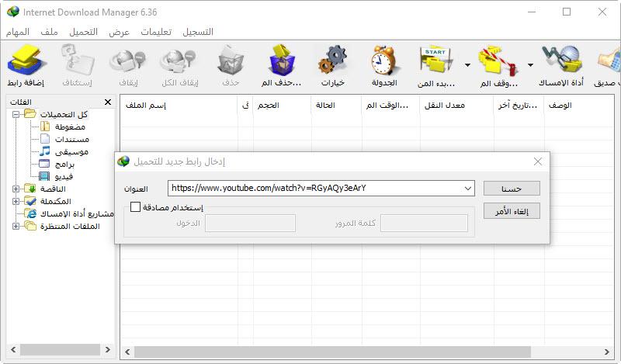Click the وقف الم... (Stop Queue) icon
The height and width of the screenshot is (364, 621).
tap(498, 61)
